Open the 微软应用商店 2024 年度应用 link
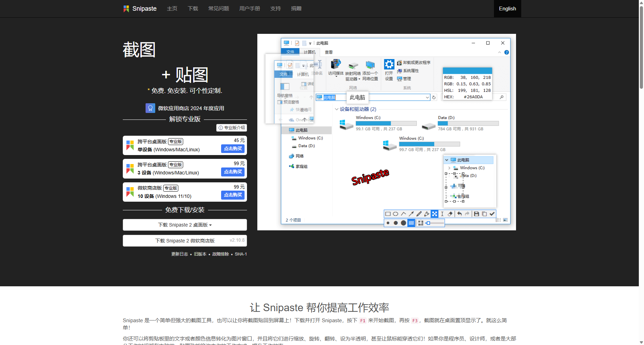 point(191,108)
